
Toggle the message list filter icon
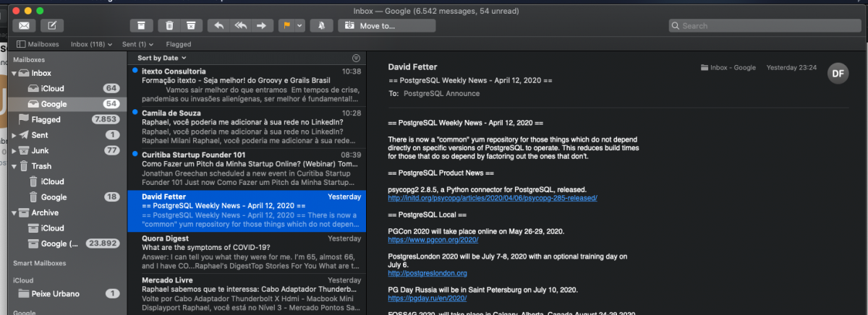point(355,58)
